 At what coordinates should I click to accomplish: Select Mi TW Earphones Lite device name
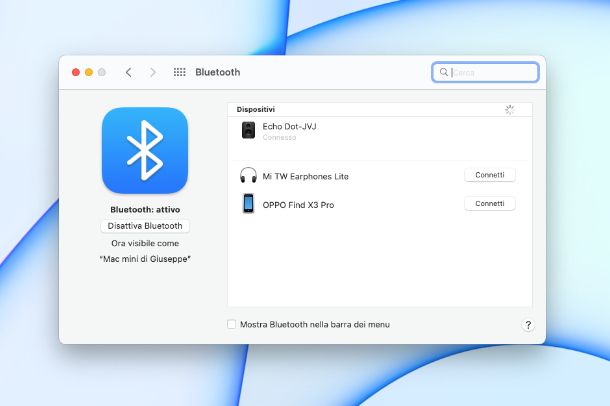tap(305, 177)
